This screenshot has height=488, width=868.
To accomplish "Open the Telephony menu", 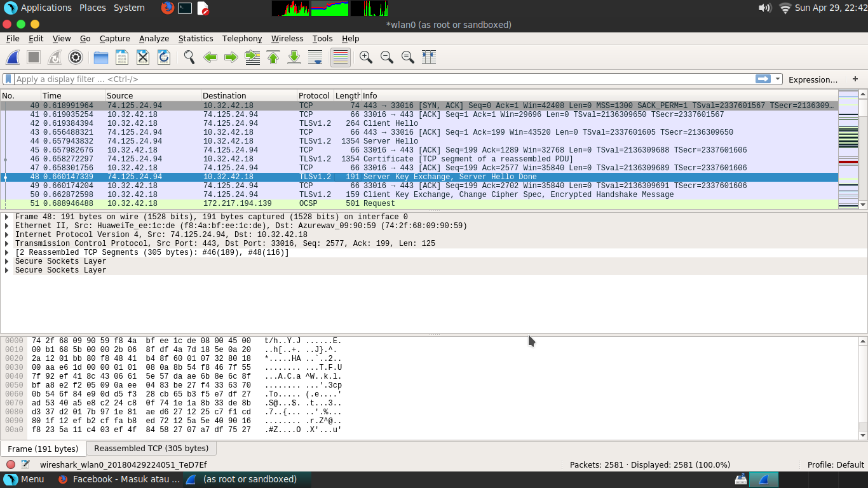I will [242, 38].
